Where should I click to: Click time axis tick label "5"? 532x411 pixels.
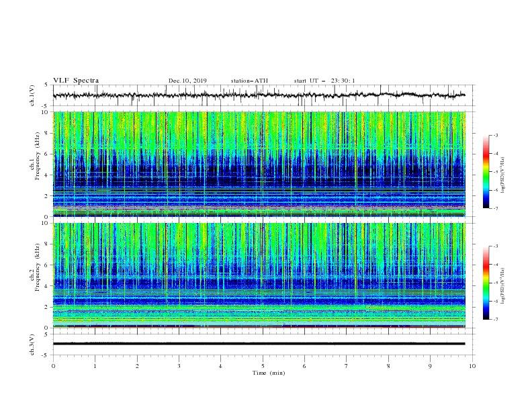click(x=263, y=366)
